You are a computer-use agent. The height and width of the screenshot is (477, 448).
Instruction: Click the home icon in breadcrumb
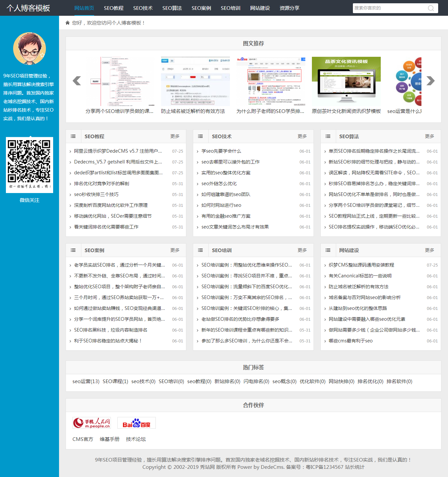pyautogui.click(x=68, y=23)
